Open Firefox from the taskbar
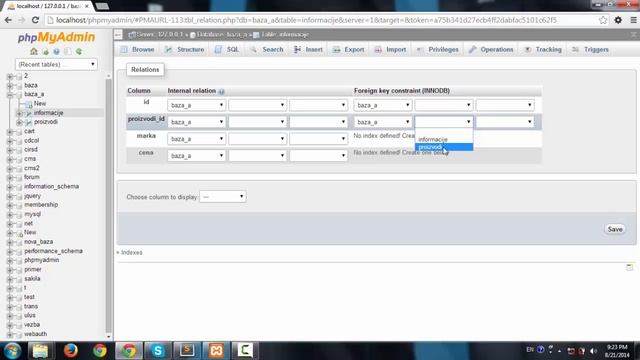The image size is (640, 360). pyautogui.click(x=70, y=351)
